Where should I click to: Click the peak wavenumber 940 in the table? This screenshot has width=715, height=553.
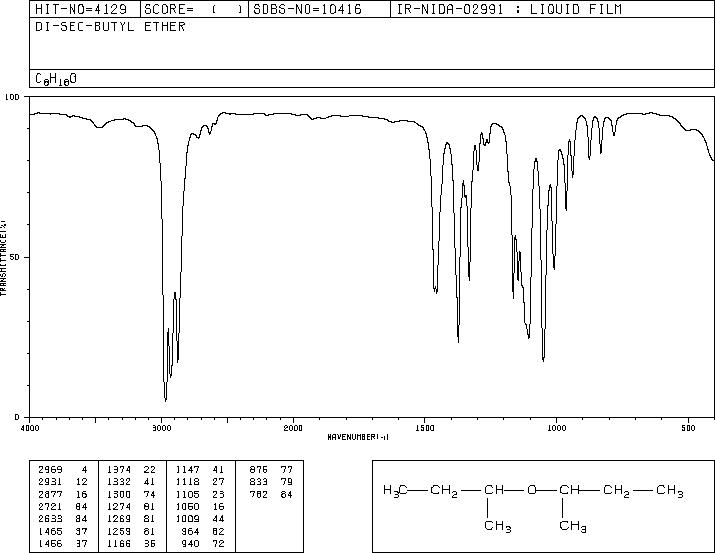point(191,544)
